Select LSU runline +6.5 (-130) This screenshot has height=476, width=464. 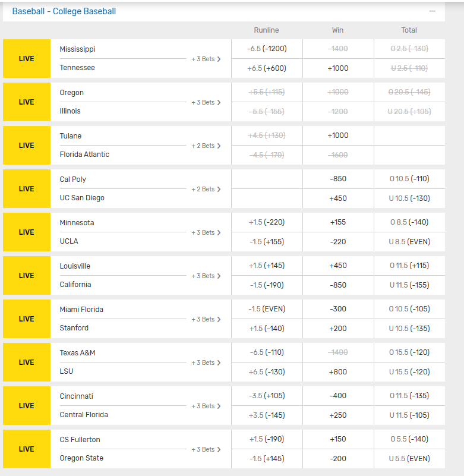267,372
